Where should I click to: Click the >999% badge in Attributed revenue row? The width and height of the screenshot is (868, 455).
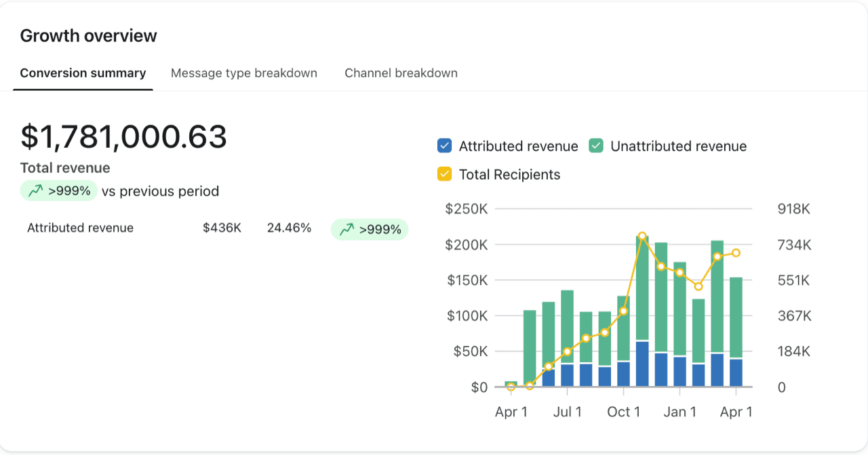click(x=370, y=230)
